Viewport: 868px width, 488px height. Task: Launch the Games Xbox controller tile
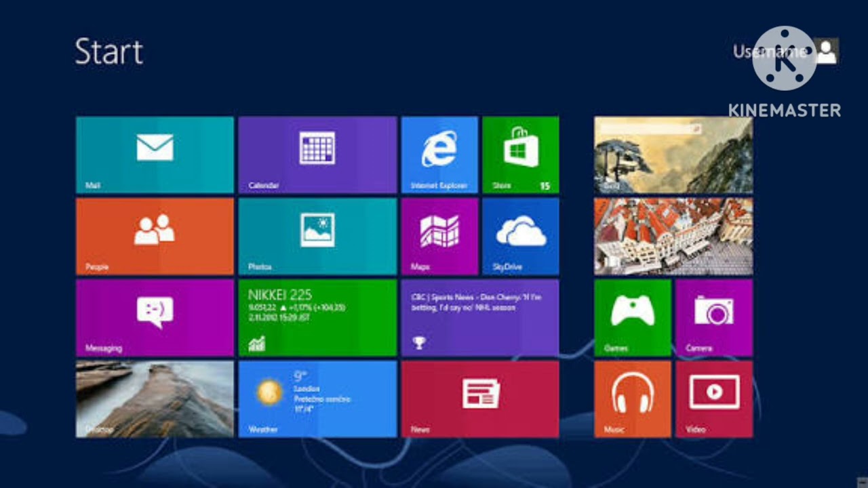(x=633, y=318)
